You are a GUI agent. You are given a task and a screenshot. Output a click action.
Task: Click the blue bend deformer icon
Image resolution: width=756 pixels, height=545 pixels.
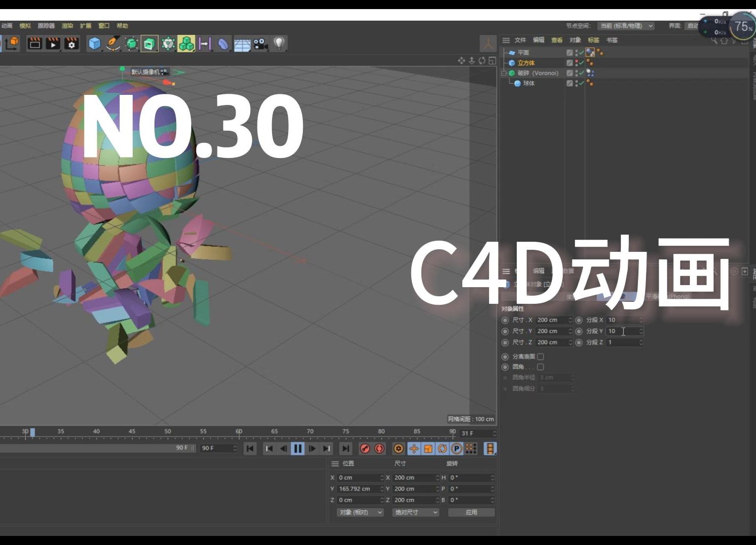tap(223, 44)
